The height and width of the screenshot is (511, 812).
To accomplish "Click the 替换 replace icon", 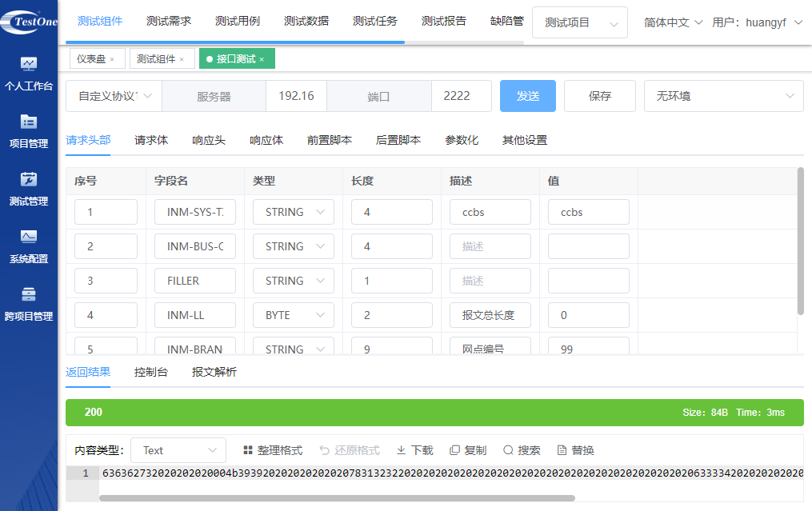I will (x=562, y=450).
